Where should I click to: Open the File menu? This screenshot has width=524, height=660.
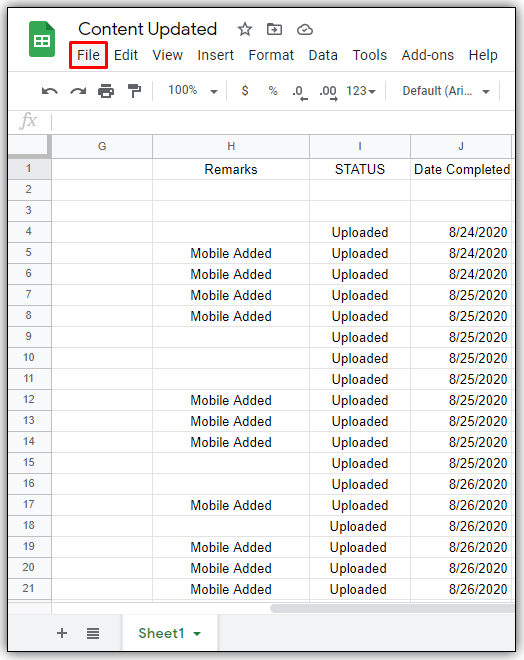(88, 55)
